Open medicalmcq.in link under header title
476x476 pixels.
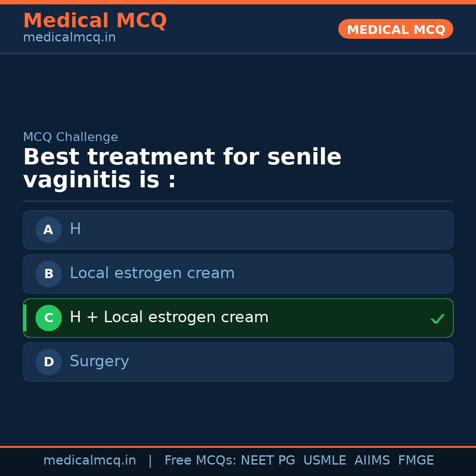(69, 37)
